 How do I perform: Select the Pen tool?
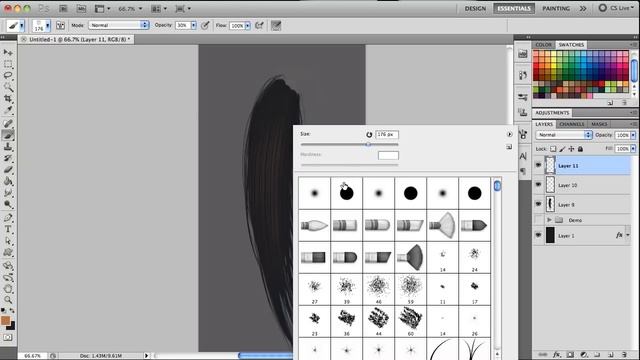coord(8,218)
